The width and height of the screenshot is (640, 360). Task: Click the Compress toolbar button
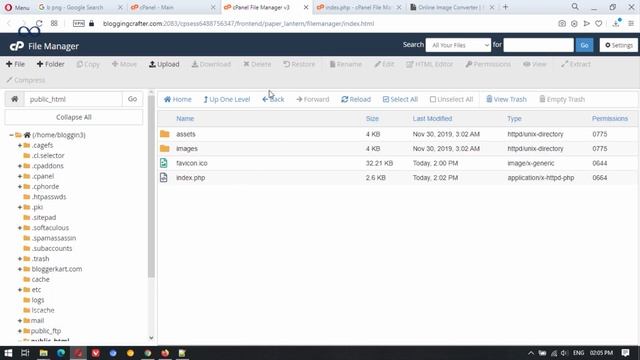(x=26, y=80)
